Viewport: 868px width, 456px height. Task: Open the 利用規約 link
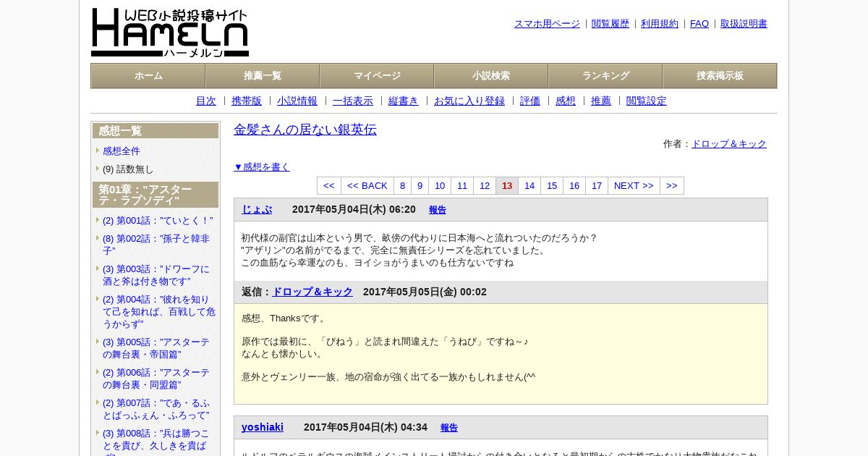tap(660, 24)
